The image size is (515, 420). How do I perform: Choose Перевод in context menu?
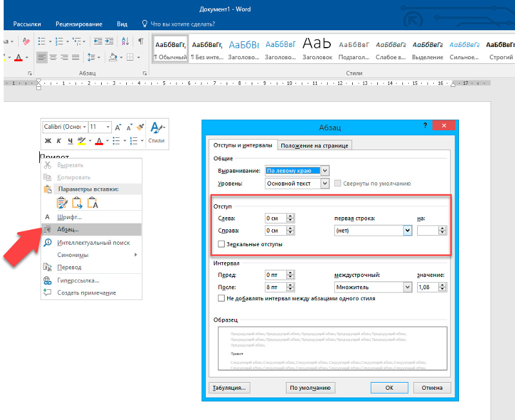click(x=91, y=267)
